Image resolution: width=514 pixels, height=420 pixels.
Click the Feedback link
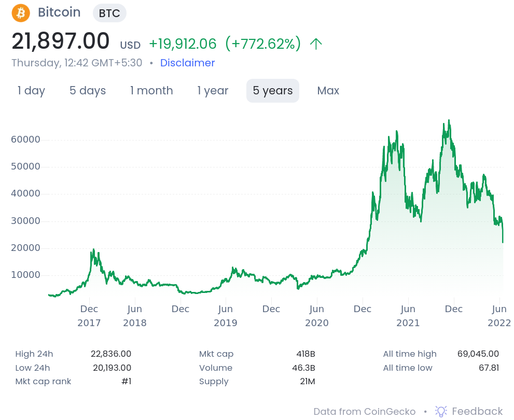pos(477,411)
